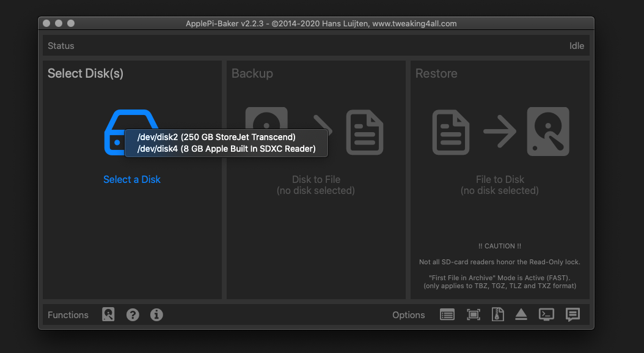Click the Restore target hard disk icon
The image size is (644, 353).
(x=548, y=132)
